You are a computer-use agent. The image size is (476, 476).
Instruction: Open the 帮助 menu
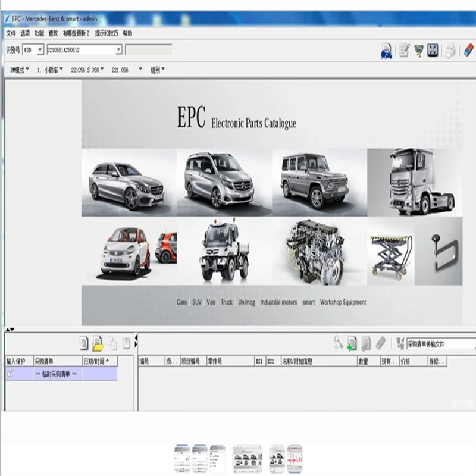click(x=127, y=33)
